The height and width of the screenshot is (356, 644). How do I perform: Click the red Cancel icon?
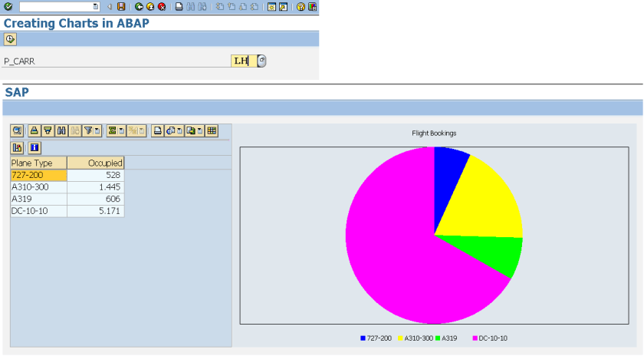click(x=162, y=7)
